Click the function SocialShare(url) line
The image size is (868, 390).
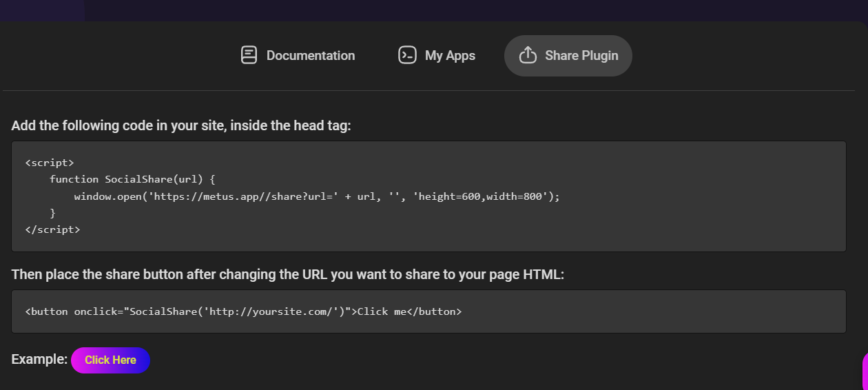tap(132, 179)
